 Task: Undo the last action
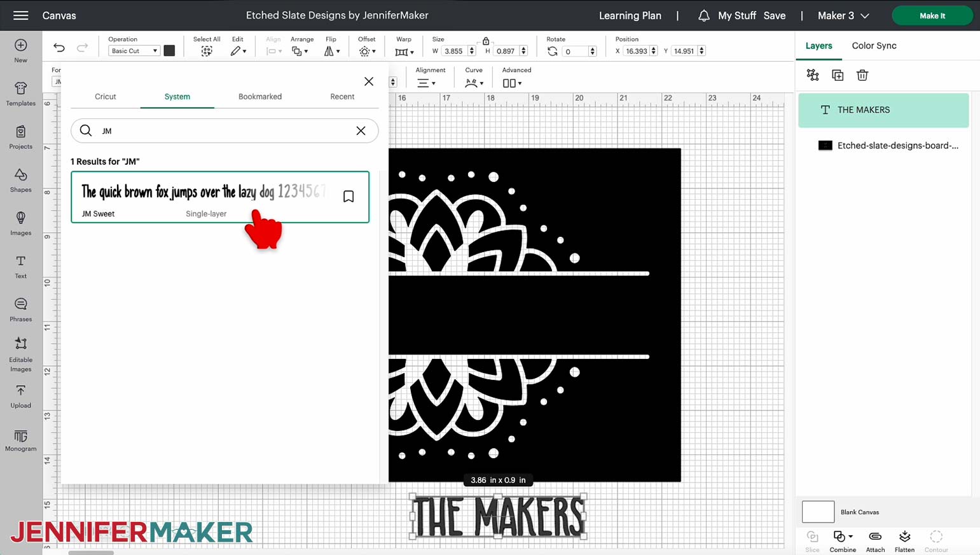[x=59, y=47]
